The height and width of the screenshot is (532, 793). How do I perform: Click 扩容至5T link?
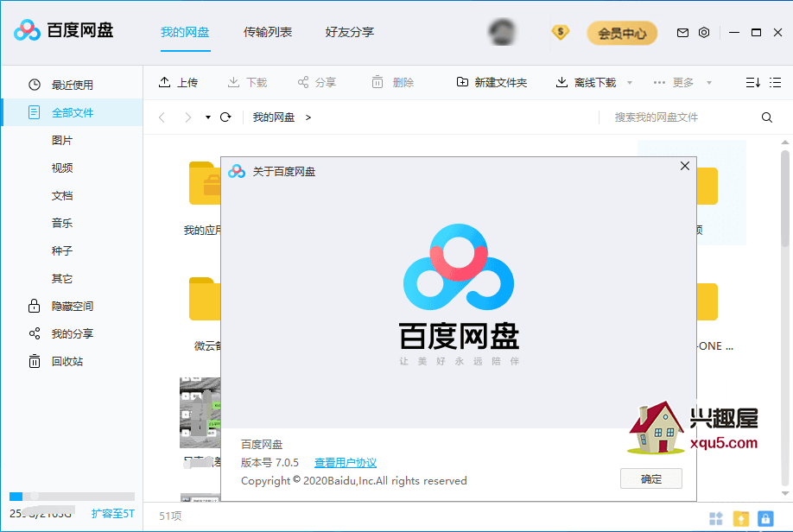pyautogui.click(x=113, y=514)
